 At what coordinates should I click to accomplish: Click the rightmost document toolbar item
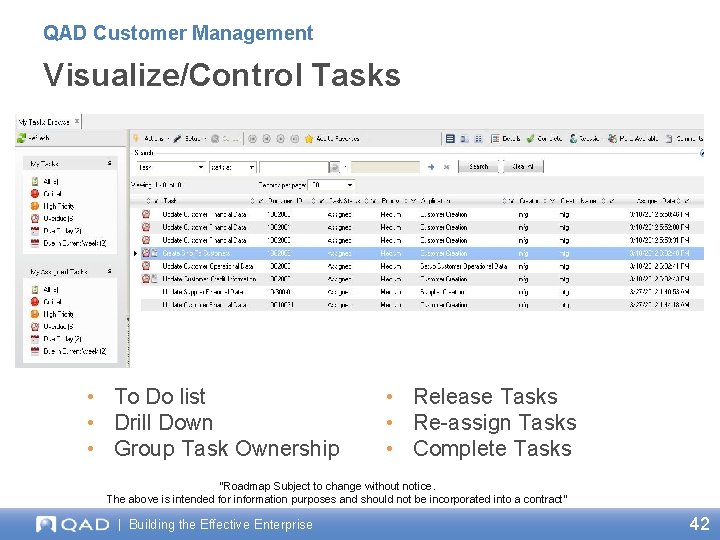684,138
